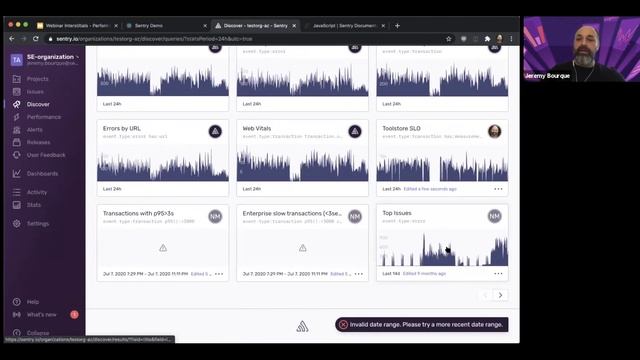Open User Feedback in the sidebar

click(46, 155)
